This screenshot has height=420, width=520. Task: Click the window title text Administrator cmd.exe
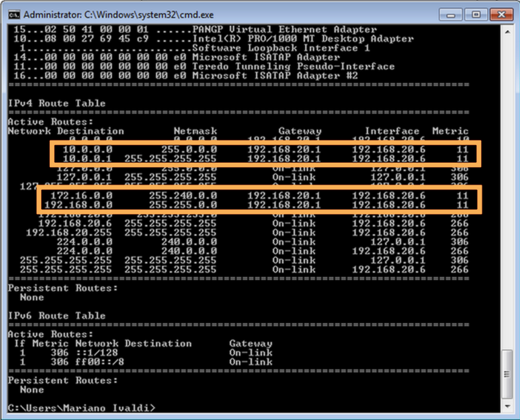[x=118, y=15]
